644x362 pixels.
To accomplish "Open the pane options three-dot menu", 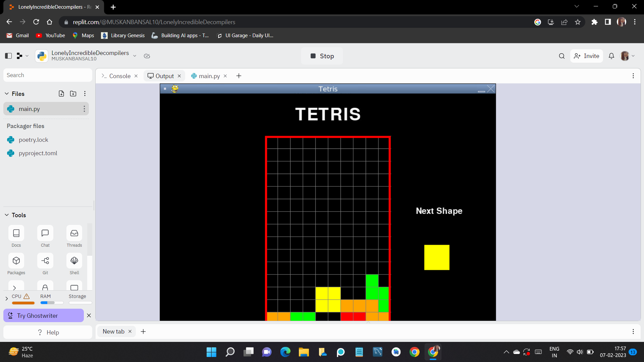I will pyautogui.click(x=633, y=76).
